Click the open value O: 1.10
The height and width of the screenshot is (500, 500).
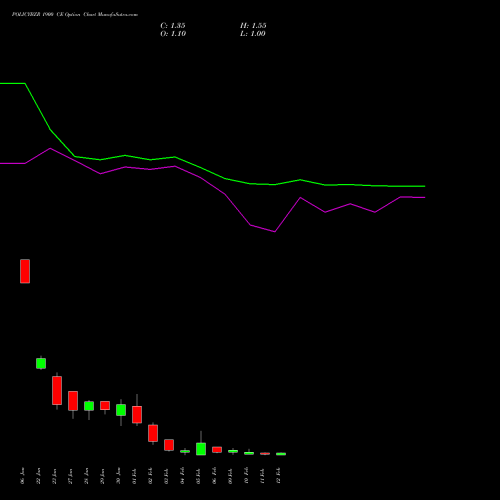pos(173,34)
